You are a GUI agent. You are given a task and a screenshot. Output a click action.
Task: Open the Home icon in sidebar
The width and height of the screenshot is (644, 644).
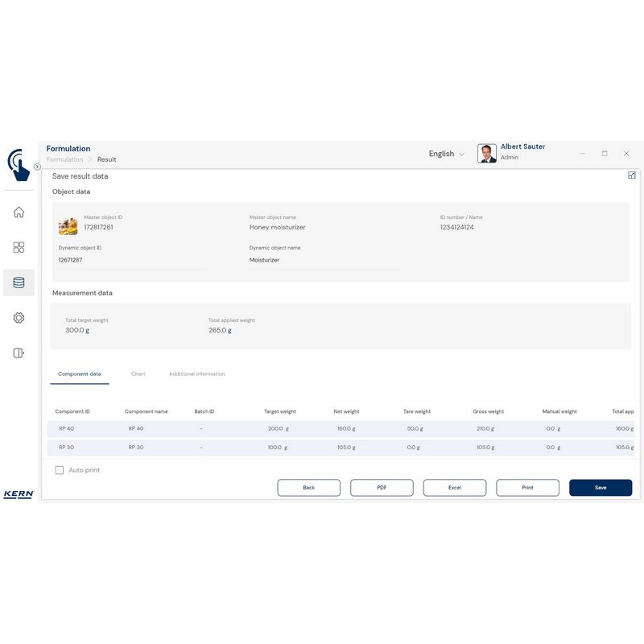click(x=19, y=213)
